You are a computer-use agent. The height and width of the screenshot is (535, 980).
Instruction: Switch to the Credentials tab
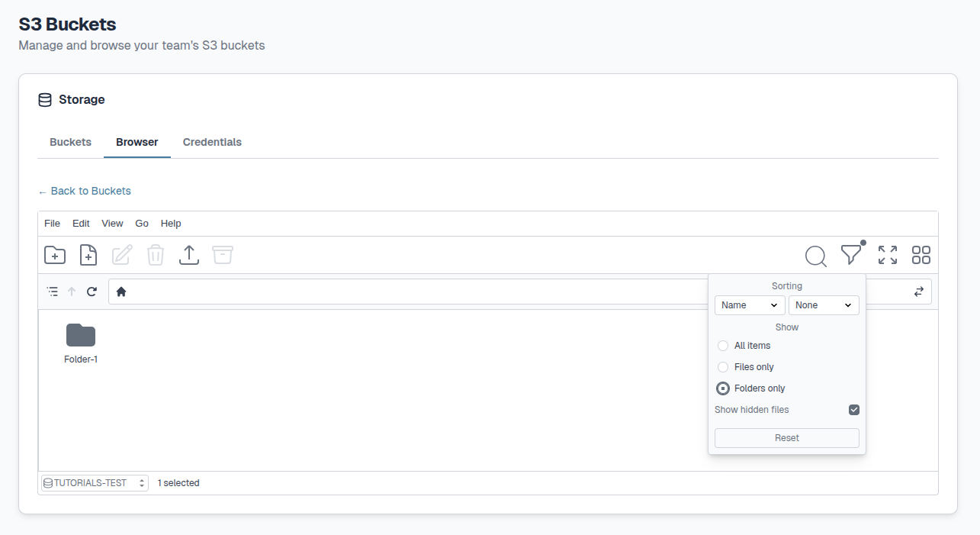click(x=212, y=142)
